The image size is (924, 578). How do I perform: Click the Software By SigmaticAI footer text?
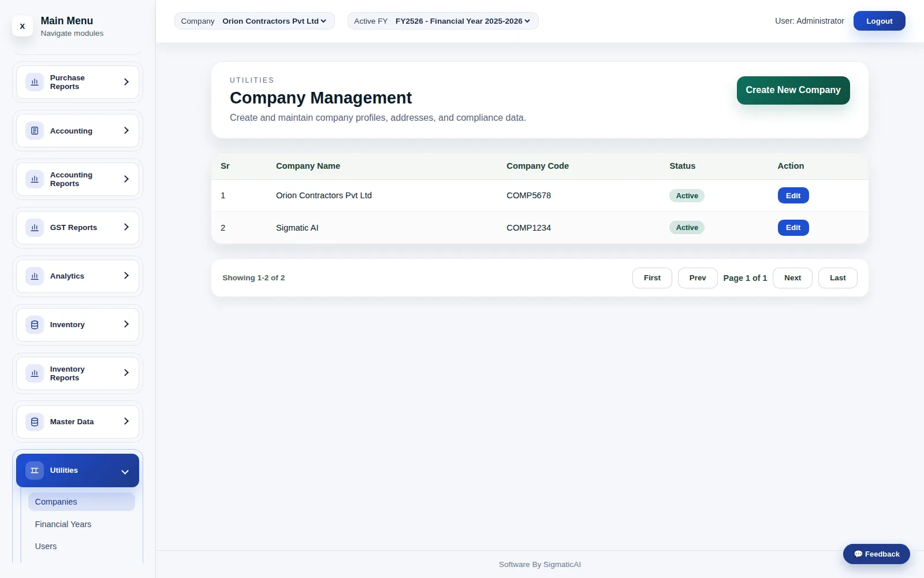pyautogui.click(x=539, y=565)
